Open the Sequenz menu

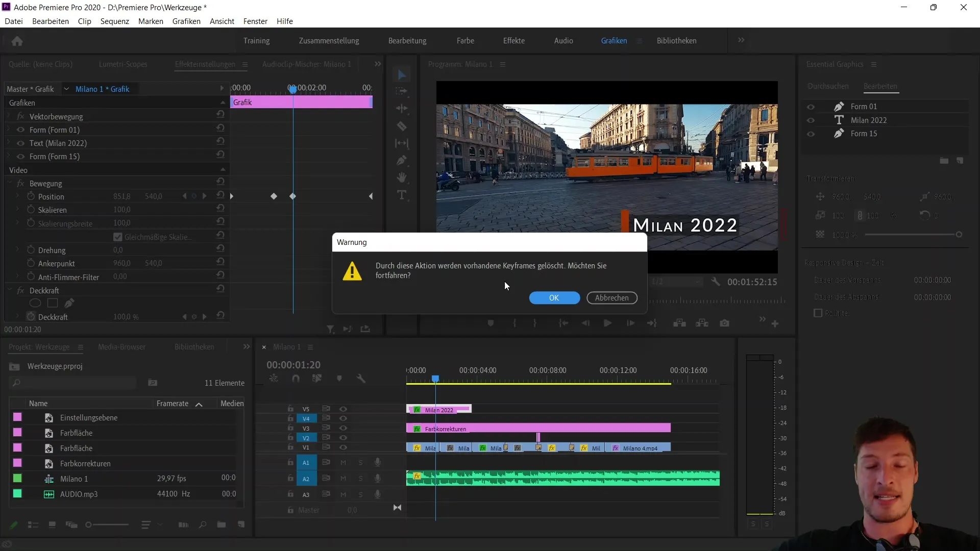115,21
